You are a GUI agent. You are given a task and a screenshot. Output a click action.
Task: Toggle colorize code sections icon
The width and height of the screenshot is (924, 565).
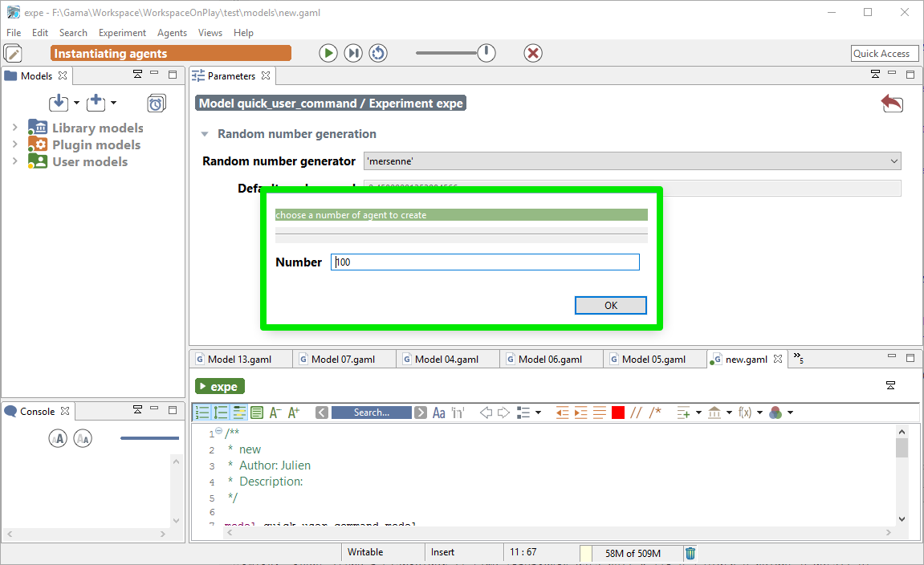[257, 413]
